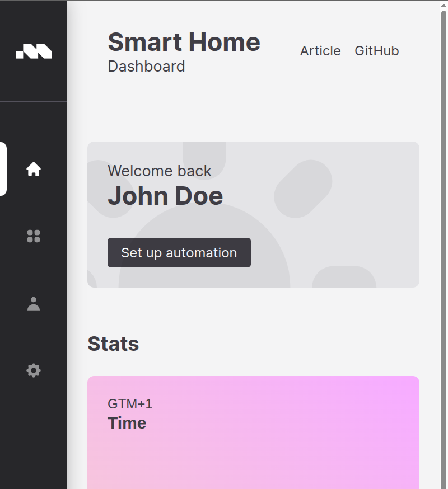Screen dimensions: 448x489
Task: Click the Welcome back text
Action: click(x=160, y=171)
